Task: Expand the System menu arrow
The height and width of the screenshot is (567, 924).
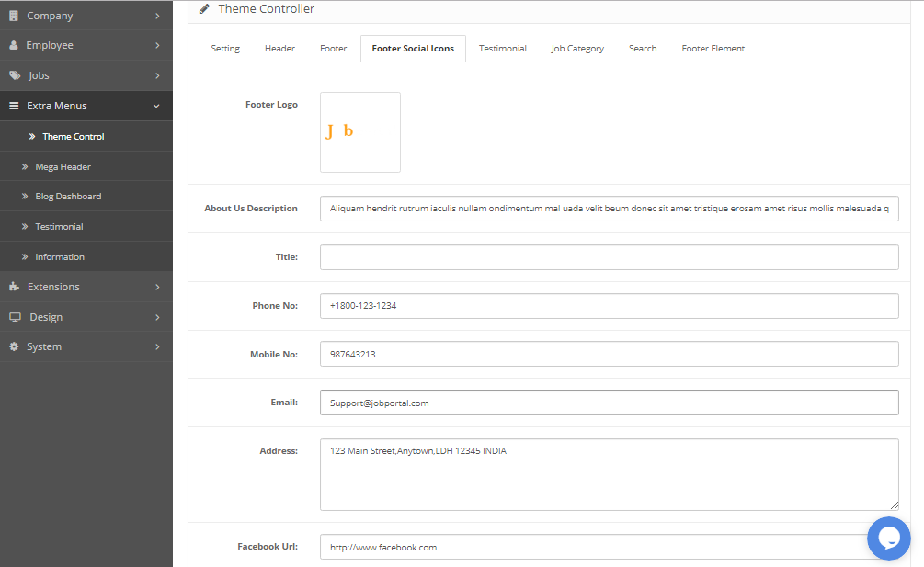Action: 157,346
